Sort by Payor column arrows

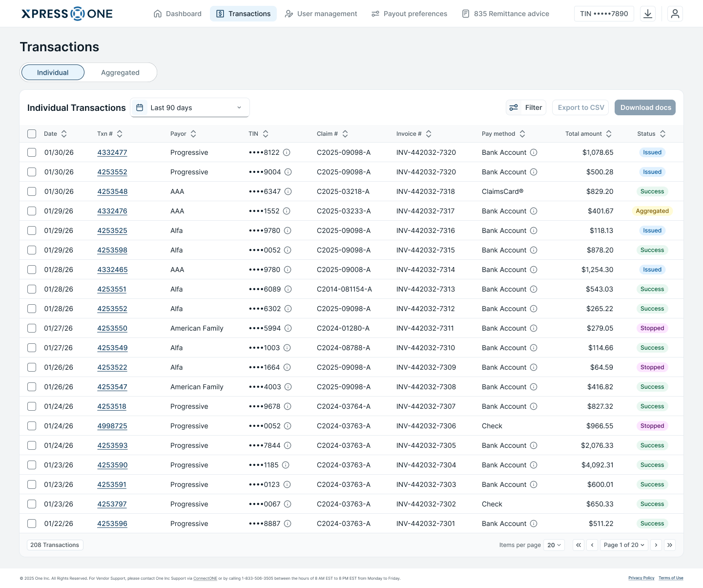click(193, 134)
